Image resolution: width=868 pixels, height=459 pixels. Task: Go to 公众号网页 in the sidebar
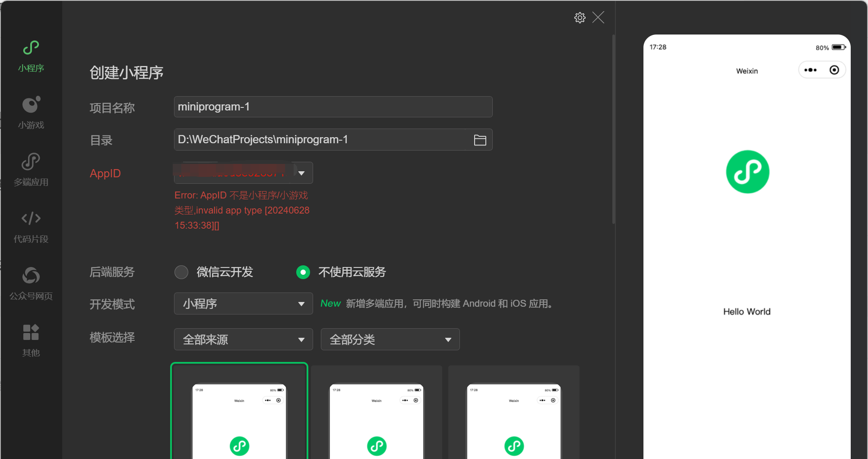coord(31,283)
